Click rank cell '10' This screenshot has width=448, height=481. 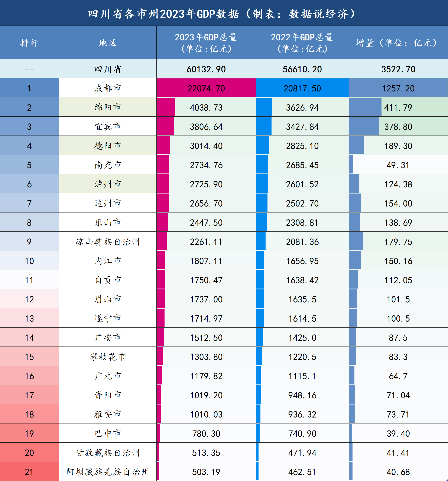tap(29, 261)
